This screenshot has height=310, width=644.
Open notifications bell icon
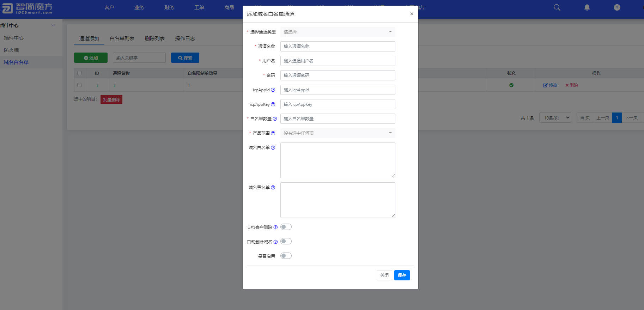pyautogui.click(x=587, y=7)
